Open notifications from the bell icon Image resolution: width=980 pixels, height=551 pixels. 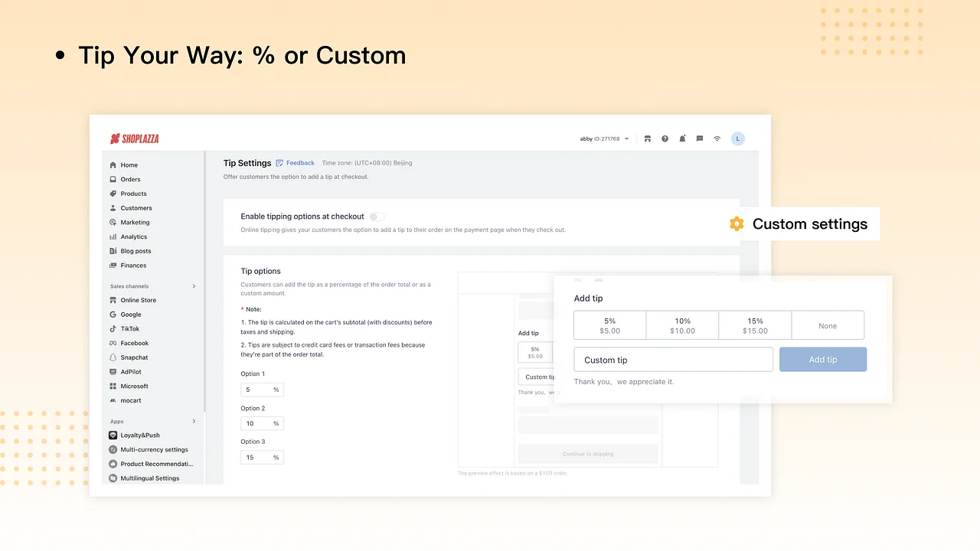(x=682, y=139)
